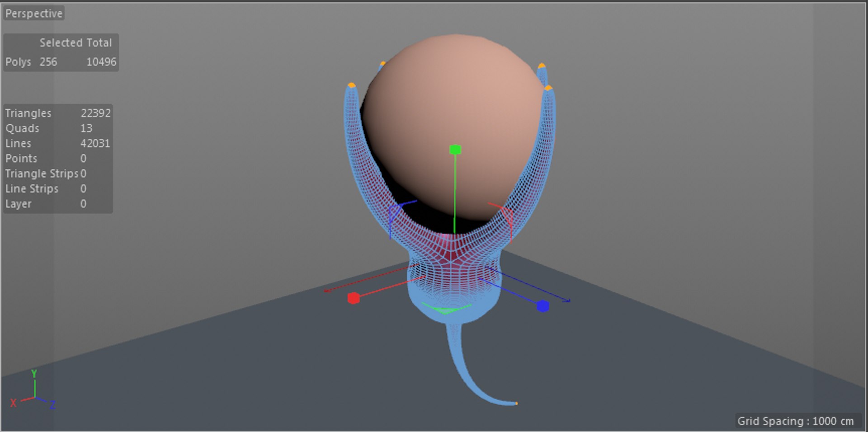Click the 'Quads' value 13
The image size is (868, 432).
coord(86,128)
